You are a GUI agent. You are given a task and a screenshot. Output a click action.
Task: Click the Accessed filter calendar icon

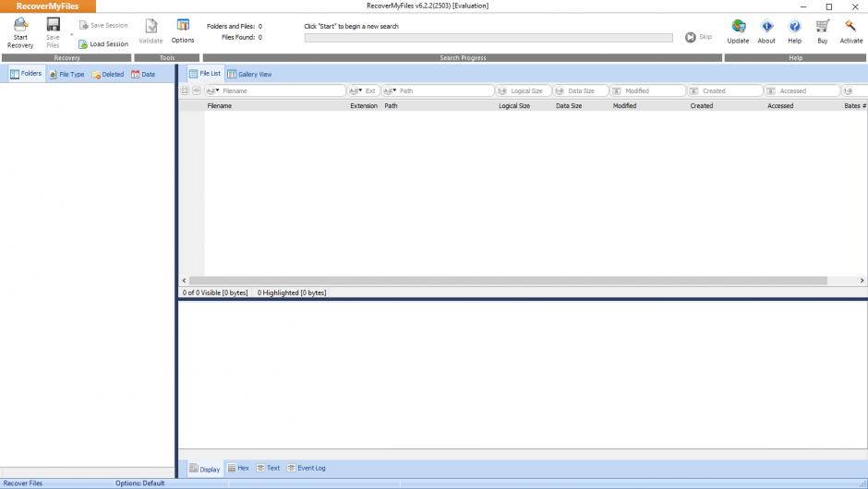(x=770, y=90)
